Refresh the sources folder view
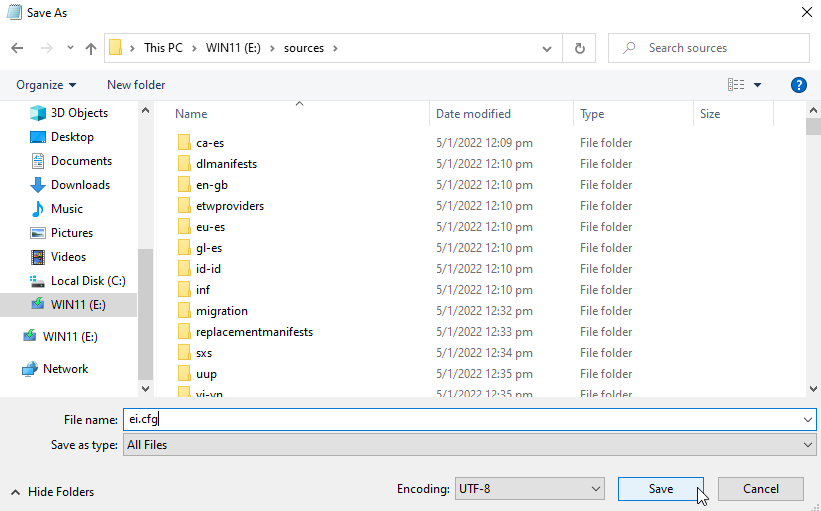821x511 pixels. point(579,48)
